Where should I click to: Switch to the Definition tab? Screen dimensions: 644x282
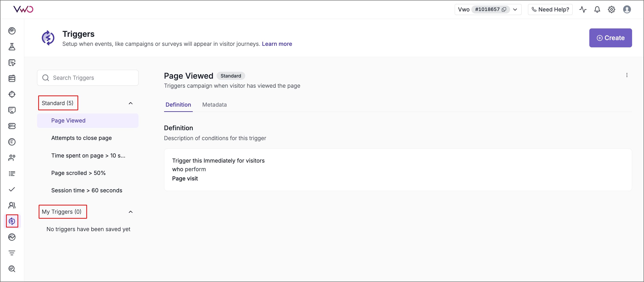click(x=178, y=105)
